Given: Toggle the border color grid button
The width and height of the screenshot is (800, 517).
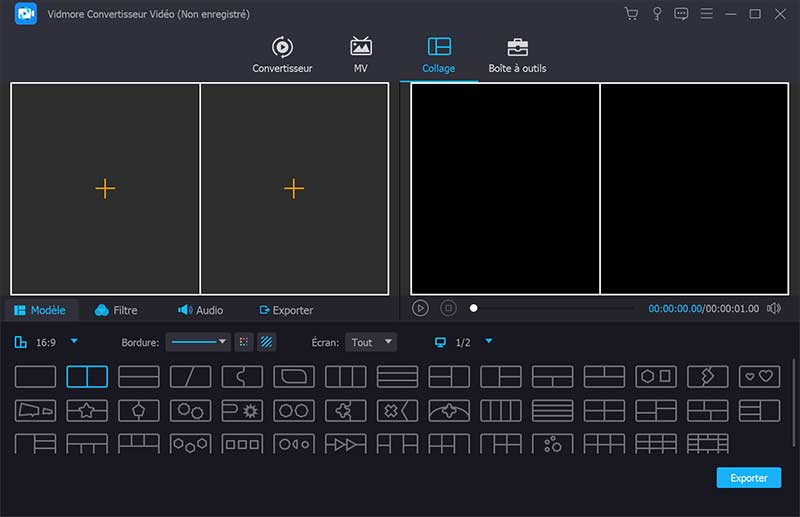Looking at the screenshot, I should point(244,342).
